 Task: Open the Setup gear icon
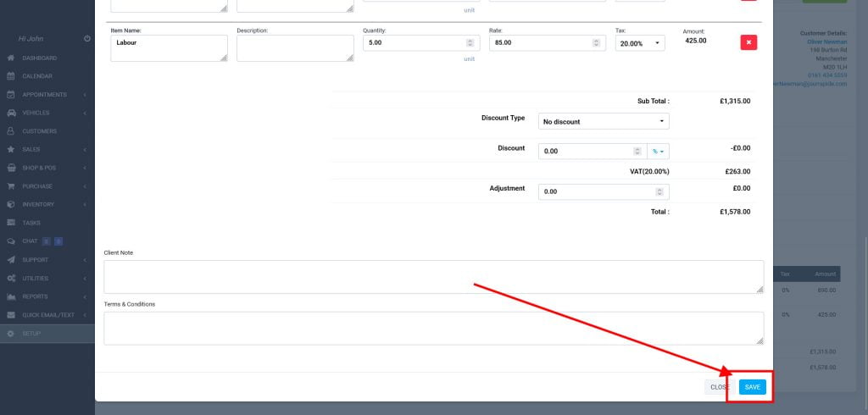point(11,334)
